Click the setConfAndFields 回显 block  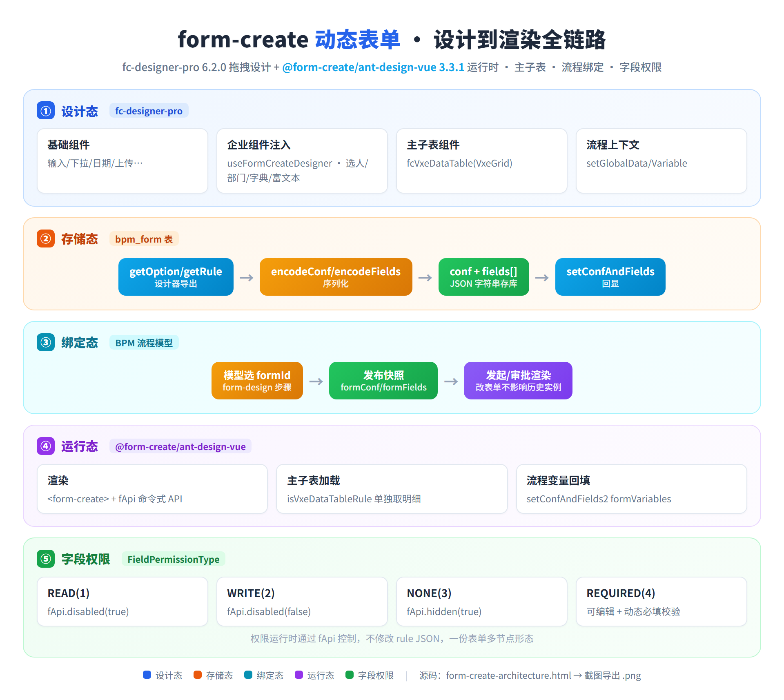click(610, 277)
